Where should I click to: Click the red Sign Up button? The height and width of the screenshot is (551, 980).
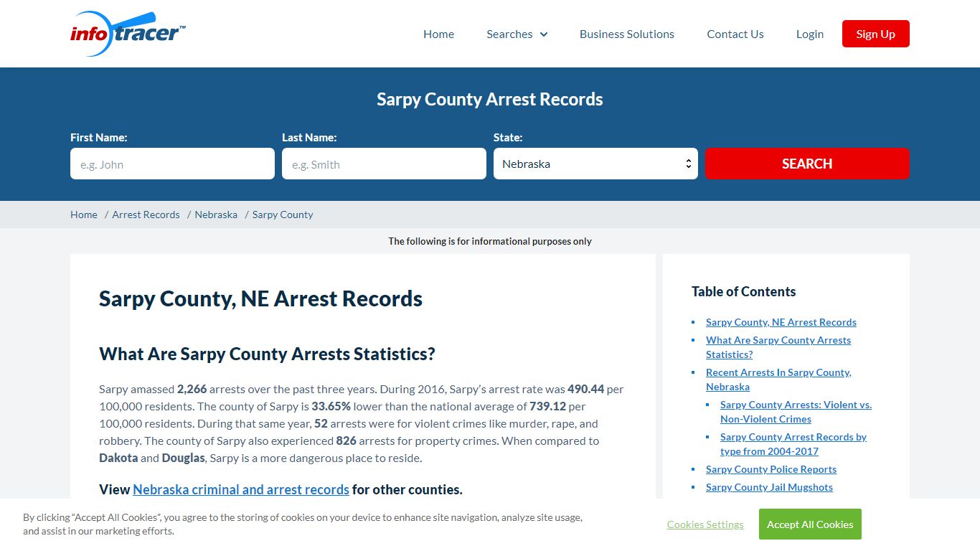pyautogui.click(x=875, y=34)
